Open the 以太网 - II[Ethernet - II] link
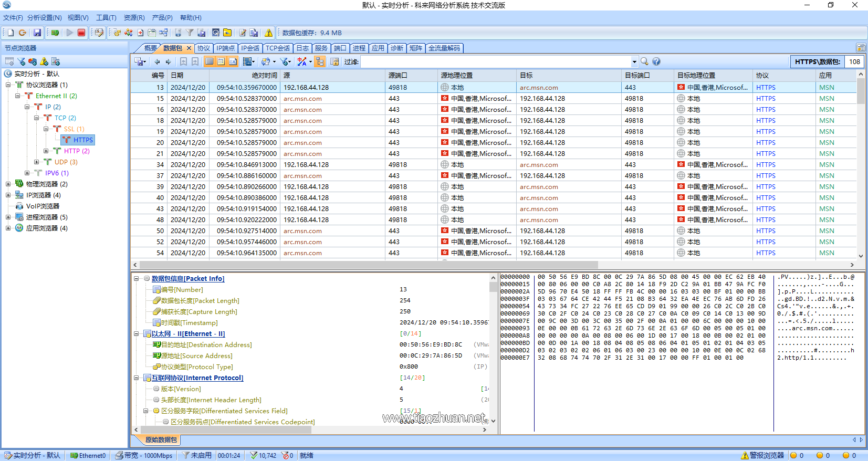The height and width of the screenshot is (461, 868). tap(188, 333)
